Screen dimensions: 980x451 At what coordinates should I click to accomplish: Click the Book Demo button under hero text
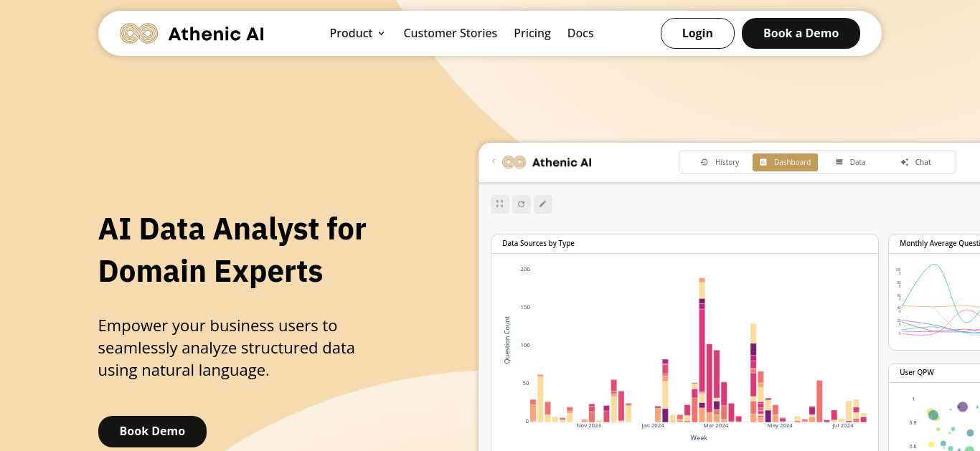click(x=152, y=431)
